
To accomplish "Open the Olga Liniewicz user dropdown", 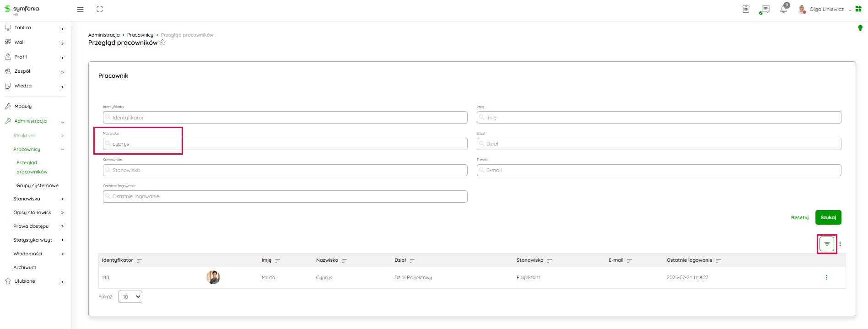I will pos(826,9).
